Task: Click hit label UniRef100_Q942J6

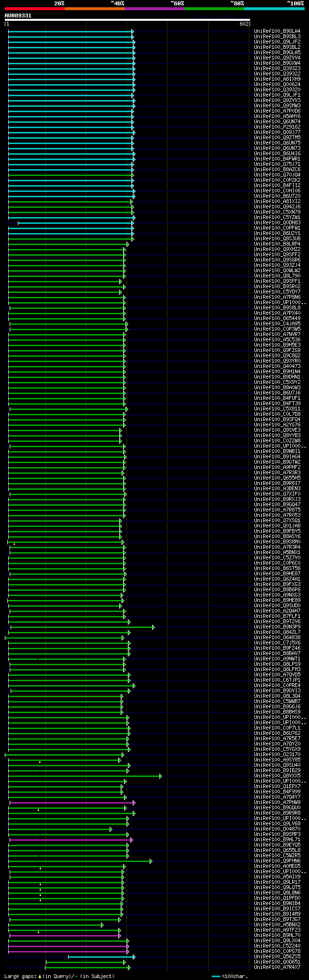Action: pos(277,207)
